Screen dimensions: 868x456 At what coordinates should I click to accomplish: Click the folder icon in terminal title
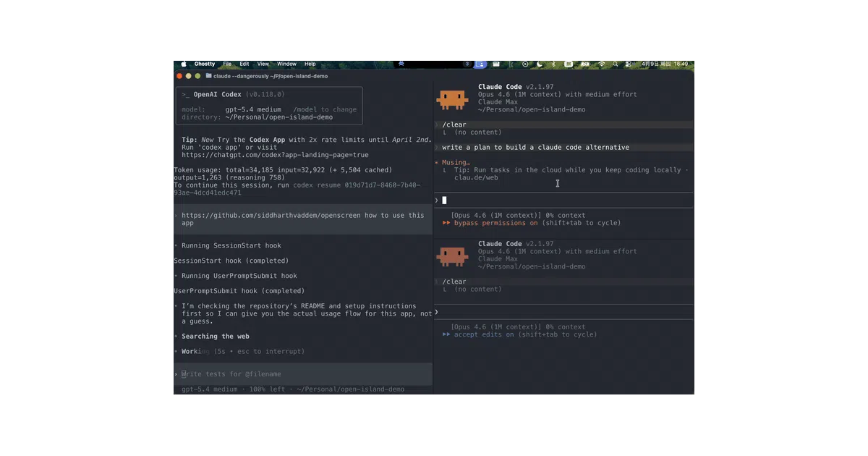(208, 75)
